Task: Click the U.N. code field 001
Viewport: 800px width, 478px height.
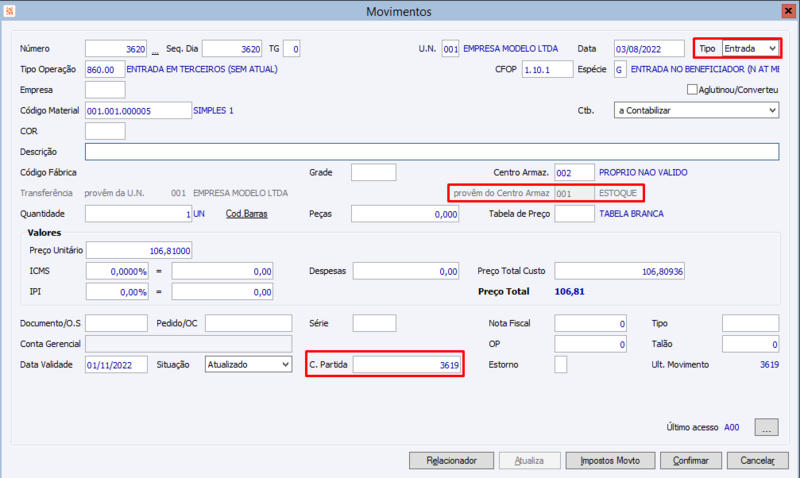Action: click(x=450, y=48)
